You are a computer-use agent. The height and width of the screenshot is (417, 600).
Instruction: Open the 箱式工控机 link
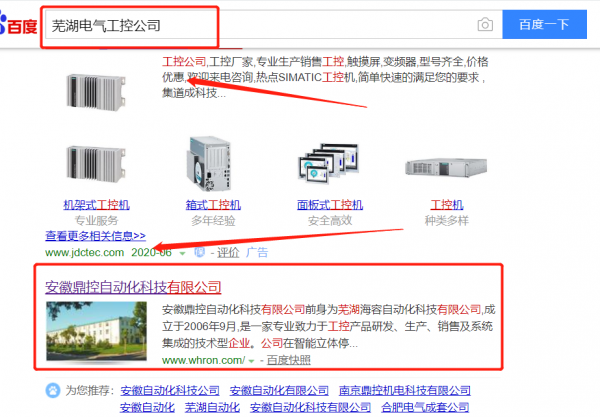(x=213, y=205)
